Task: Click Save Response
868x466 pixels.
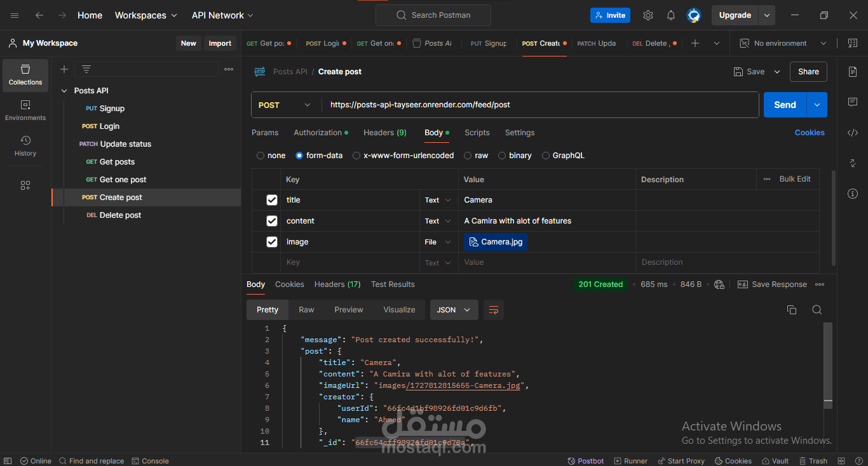Action: (772, 284)
